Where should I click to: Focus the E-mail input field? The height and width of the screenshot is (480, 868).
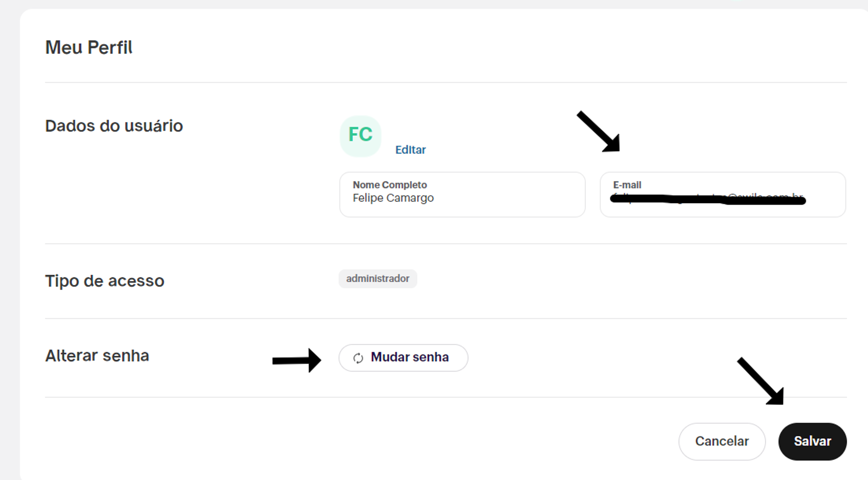coord(723,194)
